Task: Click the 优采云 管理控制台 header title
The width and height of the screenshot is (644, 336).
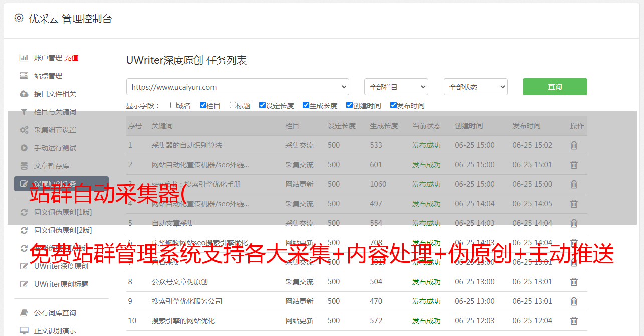Action: pyautogui.click(x=70, y=19)
